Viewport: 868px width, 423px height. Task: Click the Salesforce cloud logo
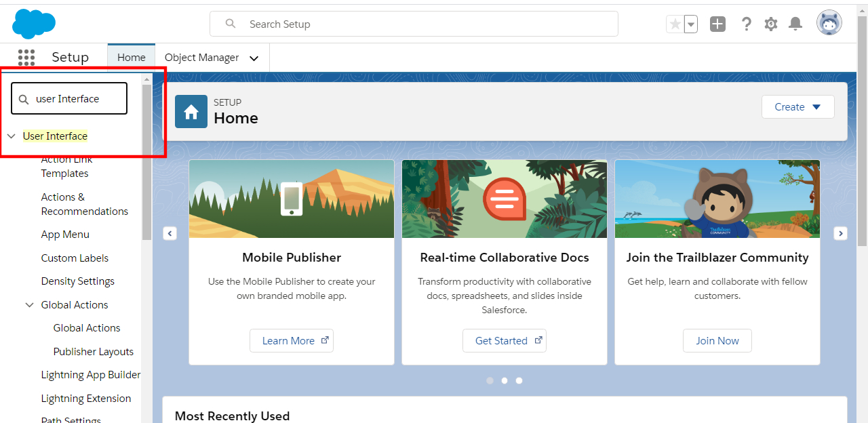pos(33,23)
